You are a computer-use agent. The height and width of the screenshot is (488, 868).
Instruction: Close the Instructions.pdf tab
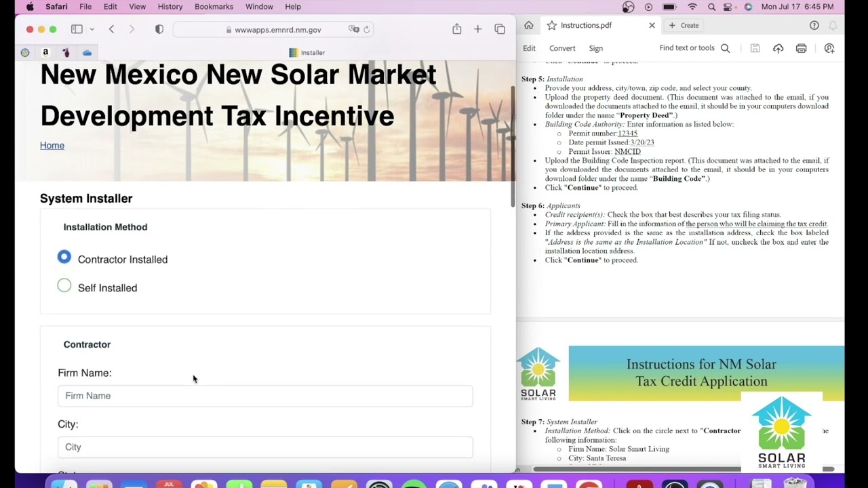652,25
